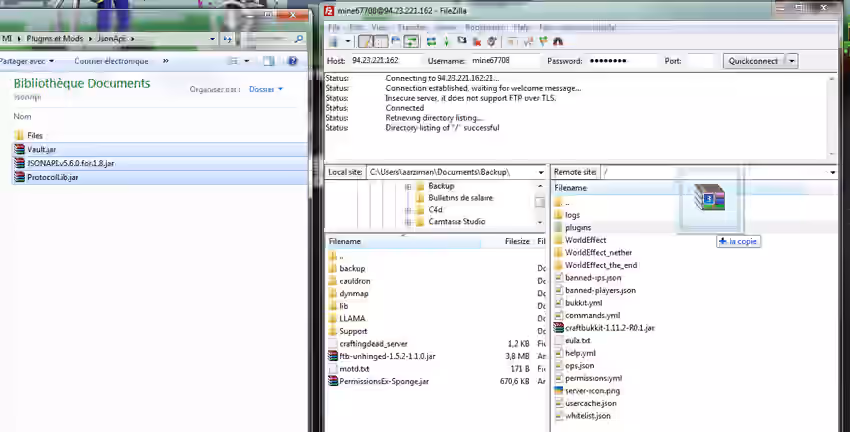
Task: Select Bulletins de salaire folder in tree
Action: coord(460,198)
